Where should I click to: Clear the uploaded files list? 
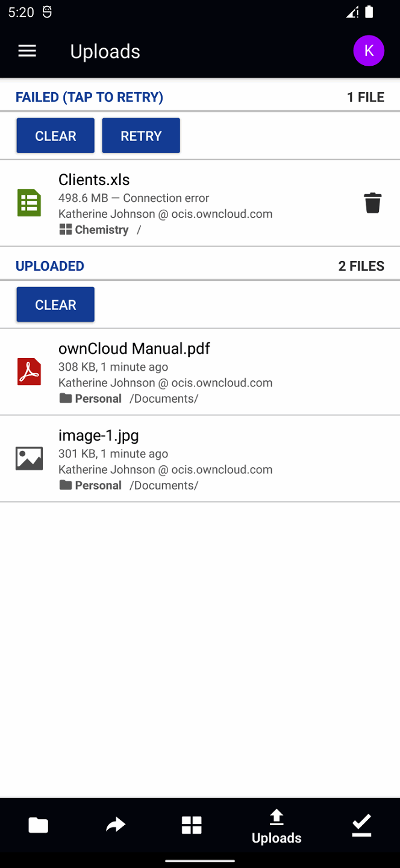coord(55,304)
